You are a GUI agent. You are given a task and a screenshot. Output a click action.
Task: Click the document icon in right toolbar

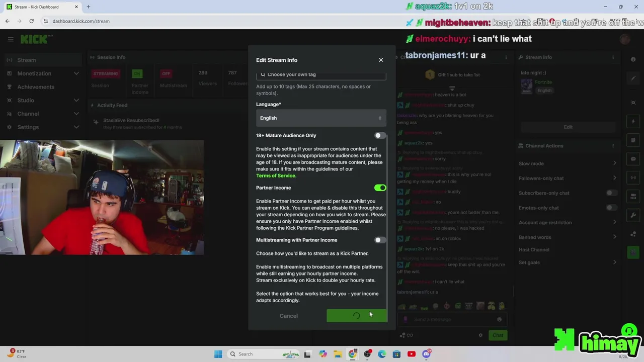(633, 140)
